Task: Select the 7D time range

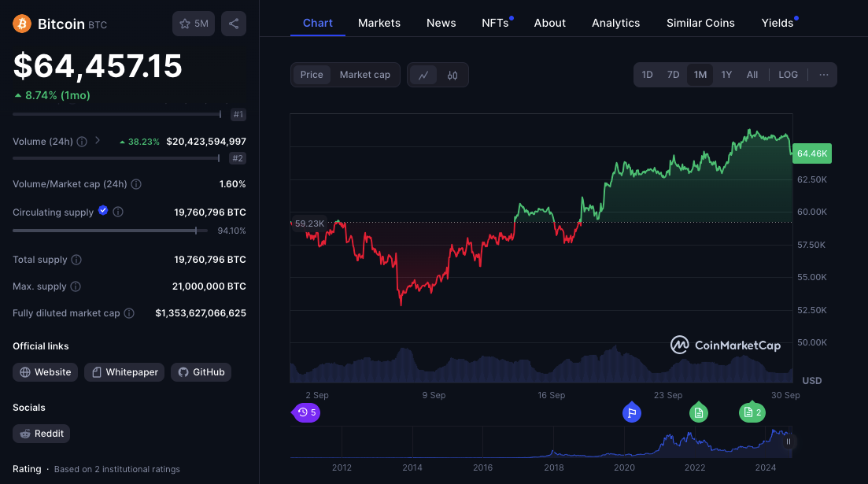Action: tap(673, 75)
